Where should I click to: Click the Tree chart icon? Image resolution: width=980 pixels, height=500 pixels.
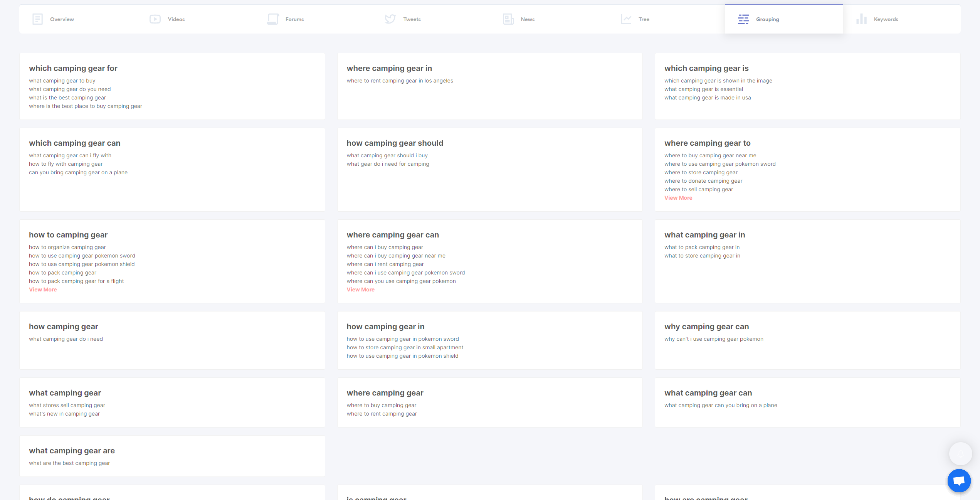626,19
